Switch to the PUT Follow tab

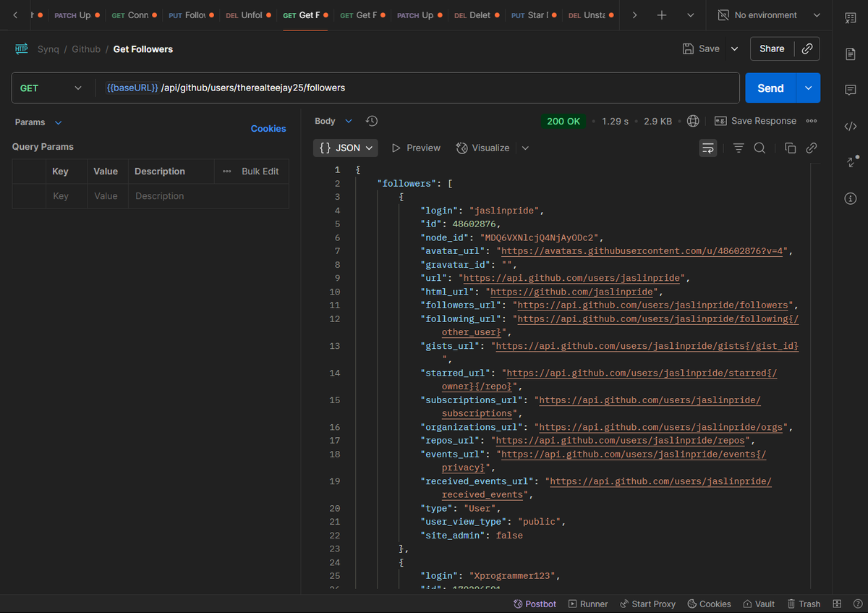191,15
